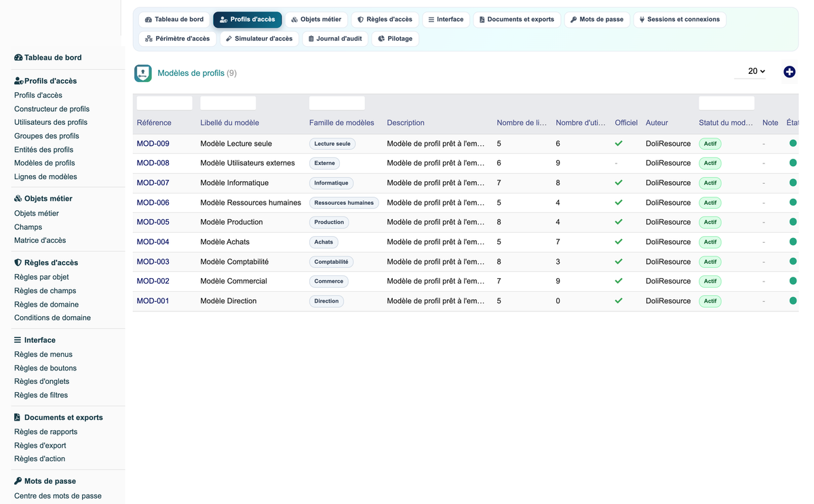
Task: Click the Modèles de profils header icon
Action: tap(143, 73)
